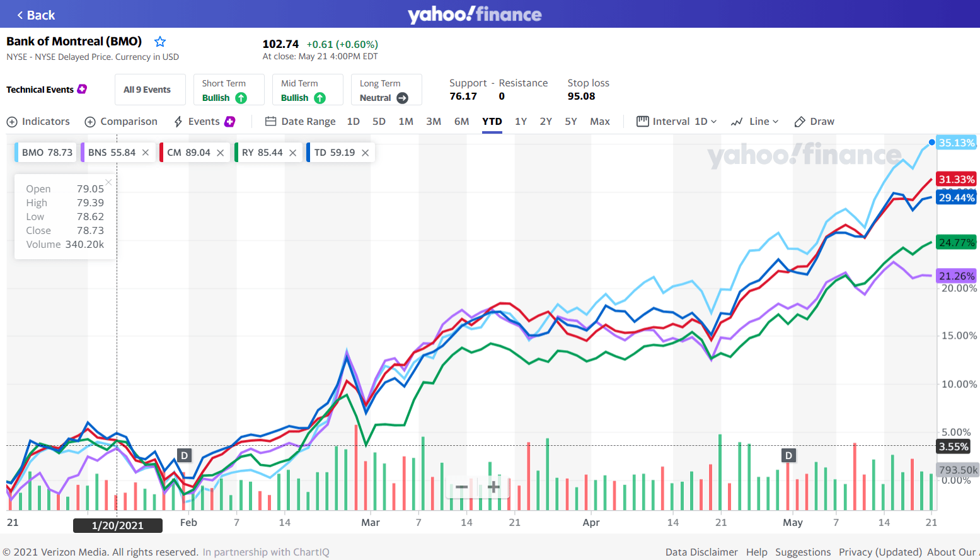980x560 pixels.
Task: Switch to the 5D range
Action: coord(379,121)
